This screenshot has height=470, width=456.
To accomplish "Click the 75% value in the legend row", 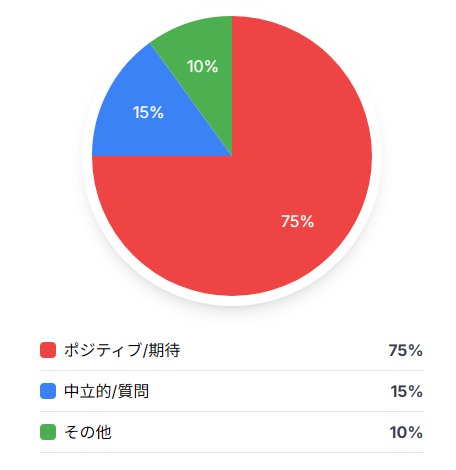I will (x=406, y=350).
